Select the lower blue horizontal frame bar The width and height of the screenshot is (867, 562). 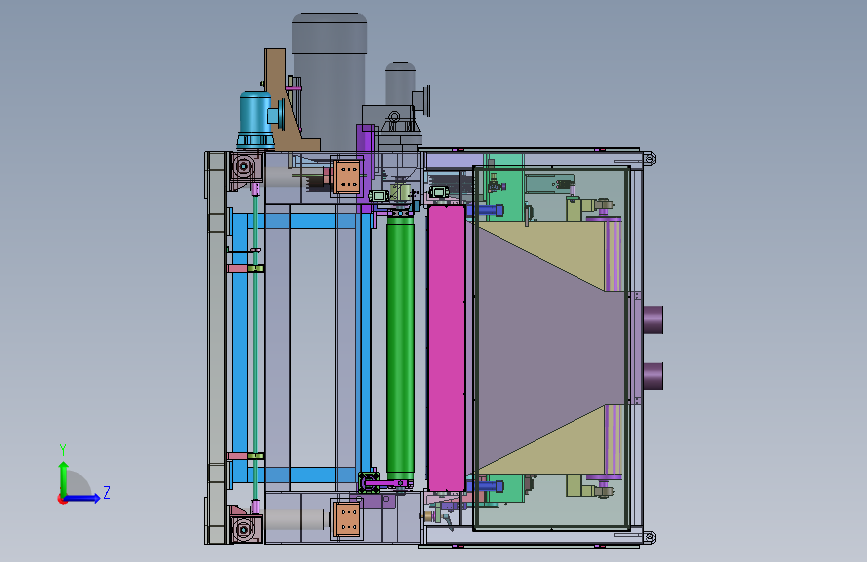point(301,475)
